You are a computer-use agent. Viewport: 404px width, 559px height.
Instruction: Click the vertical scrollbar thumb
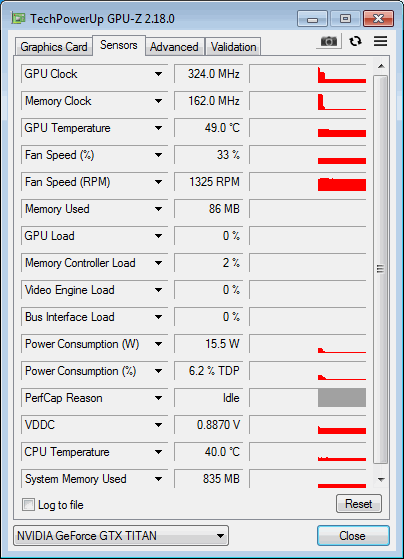[x=381, y=269]
